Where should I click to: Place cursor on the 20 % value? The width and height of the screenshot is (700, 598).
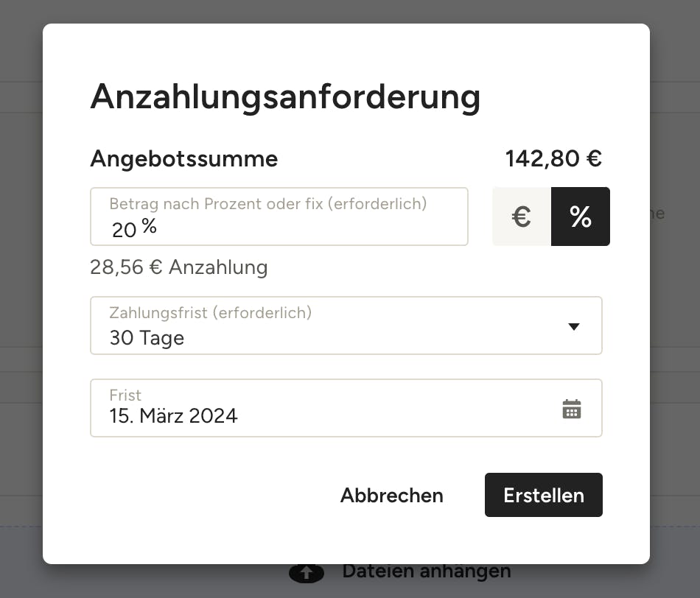[x=134, y=228]
